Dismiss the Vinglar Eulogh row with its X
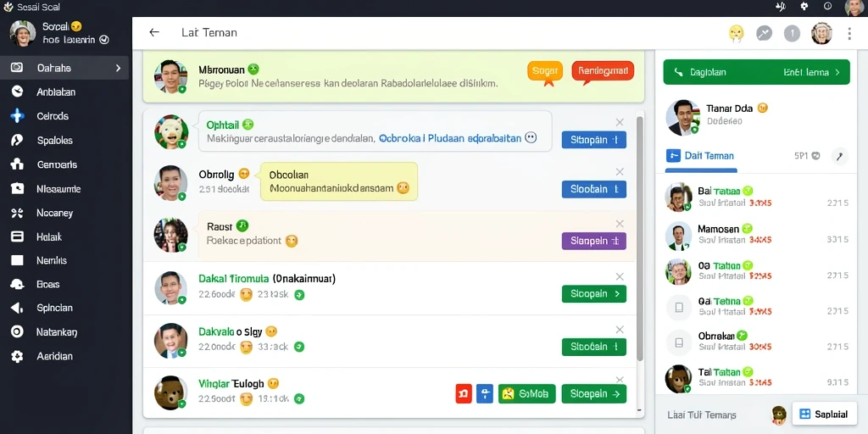 coord(620,380)
